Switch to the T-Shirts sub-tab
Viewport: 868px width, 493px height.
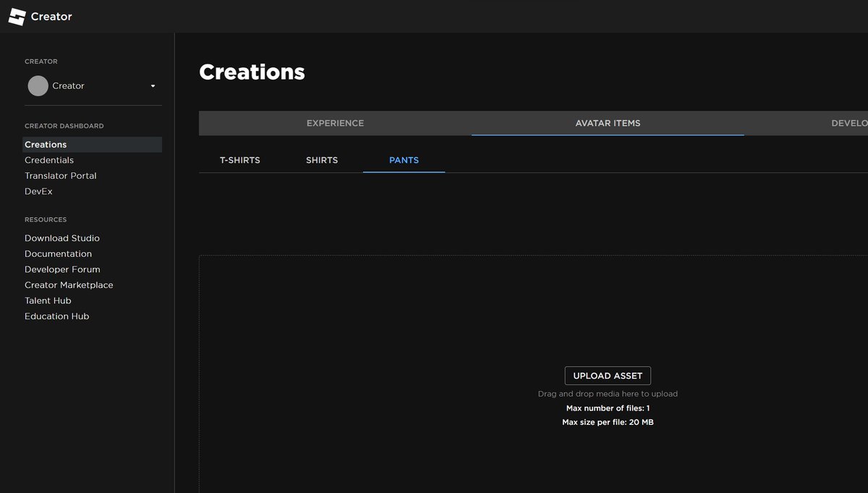240,160
